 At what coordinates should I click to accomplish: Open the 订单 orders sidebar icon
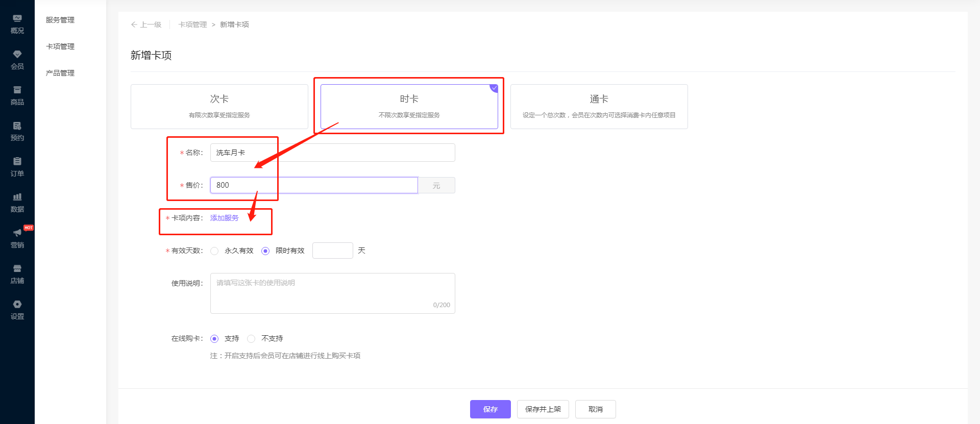[x=17, y=167]
